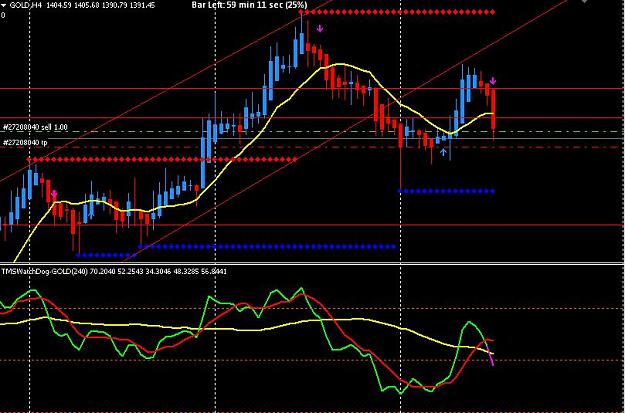625x413 pixels.
Task: Click the OHLC values 1404.59 1405.68 1390.79 1391.45
Action: click(100, 5)
